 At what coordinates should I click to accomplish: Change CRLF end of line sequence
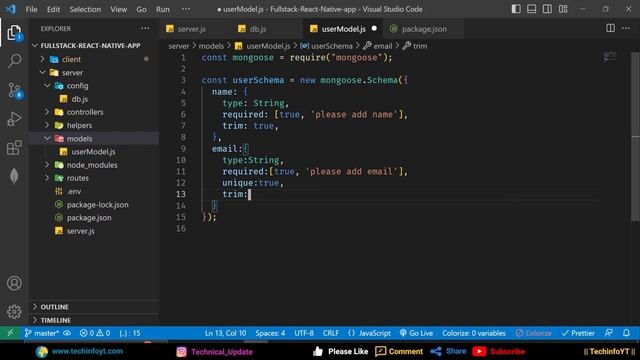click(331, 333)
